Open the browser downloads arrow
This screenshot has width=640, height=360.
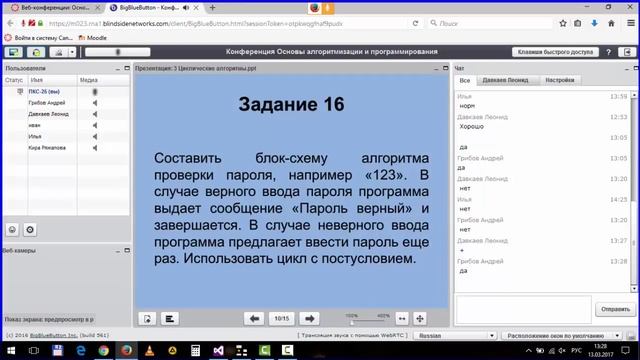pos(594,23)
